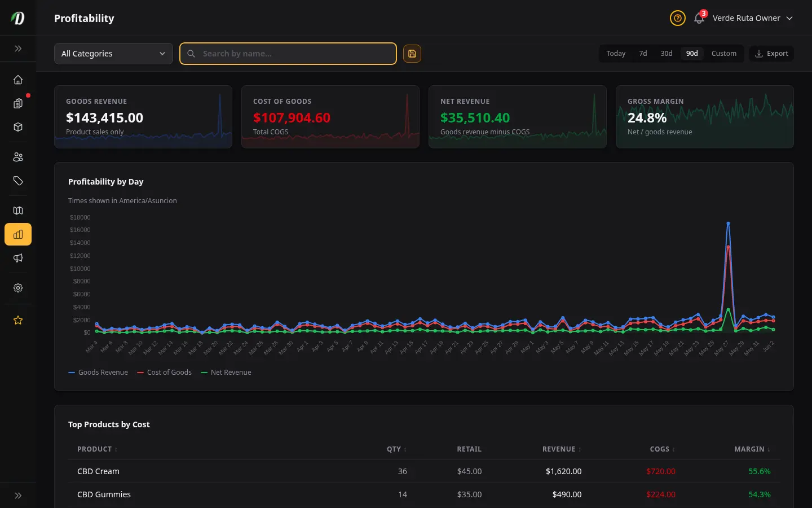Select the 90d date range
Viewport: 812px width, 508px height.
pyautogui.click(x=692, y=54)
